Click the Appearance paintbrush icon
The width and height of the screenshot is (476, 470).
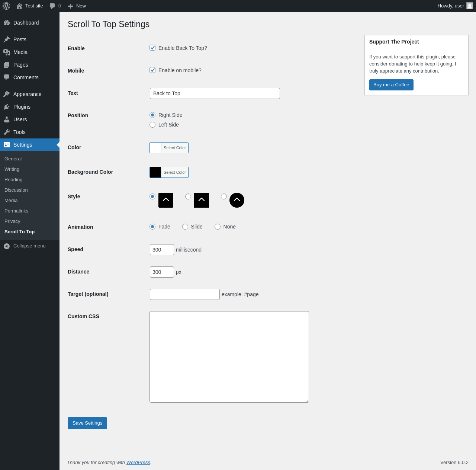(x=7, y=94)
